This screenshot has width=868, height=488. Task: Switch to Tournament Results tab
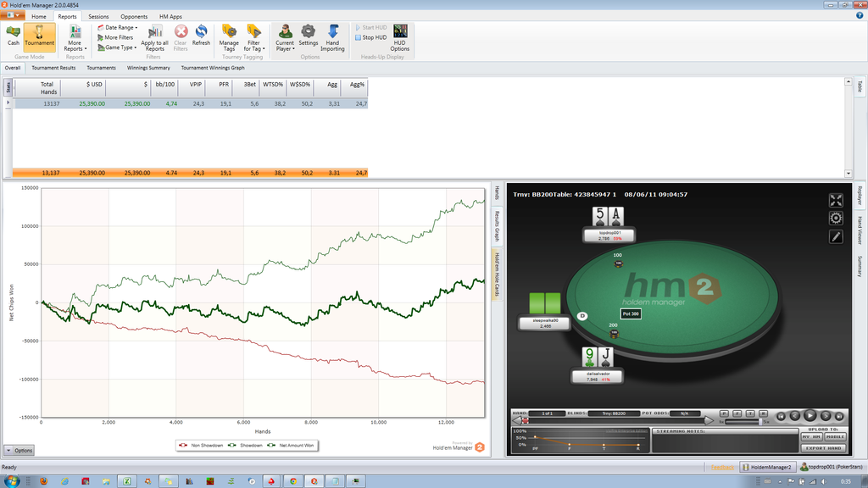pos(53,68)
